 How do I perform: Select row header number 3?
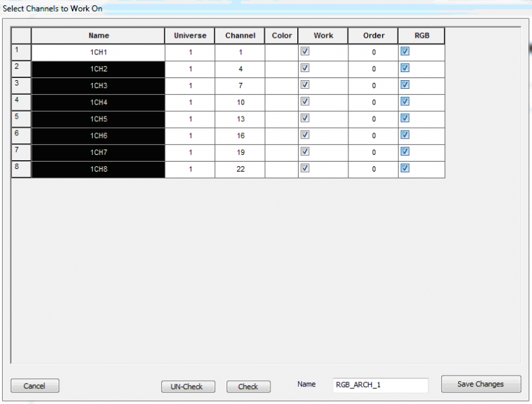tap(22, 86)
